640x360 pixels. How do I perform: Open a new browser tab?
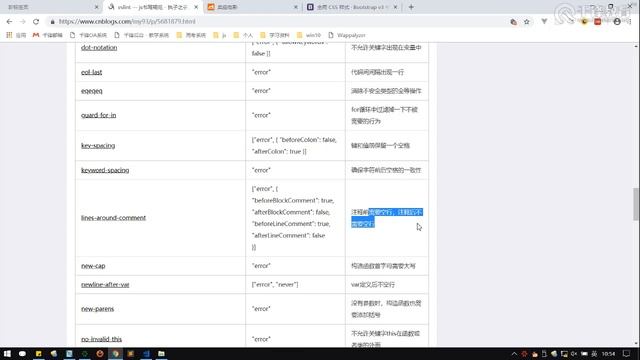[x=411, y=7]
